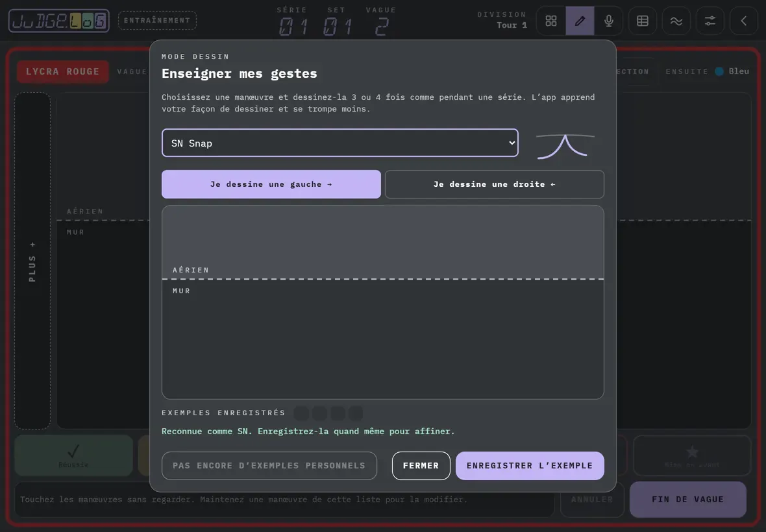Click "Pas encore d'exemples personnels" button
The image size is (766, 532).
[269, 466]
